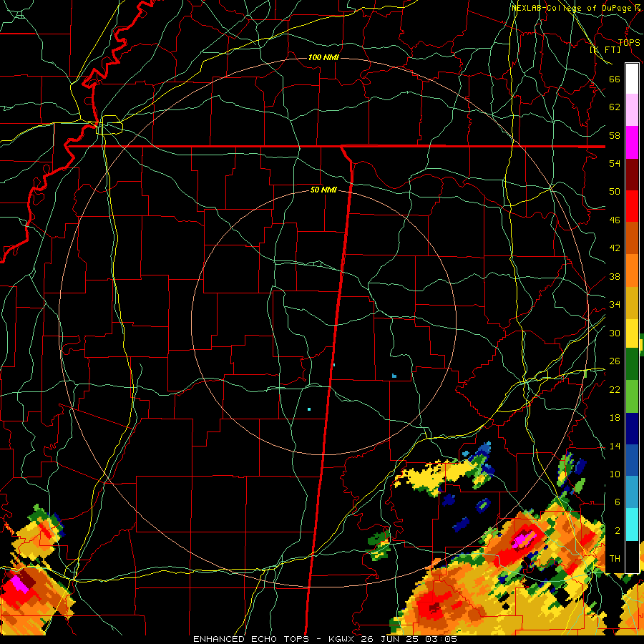Click the medium blue legend swatch near 14
This screenshot has height=644, width=644.
pos(632,460)
